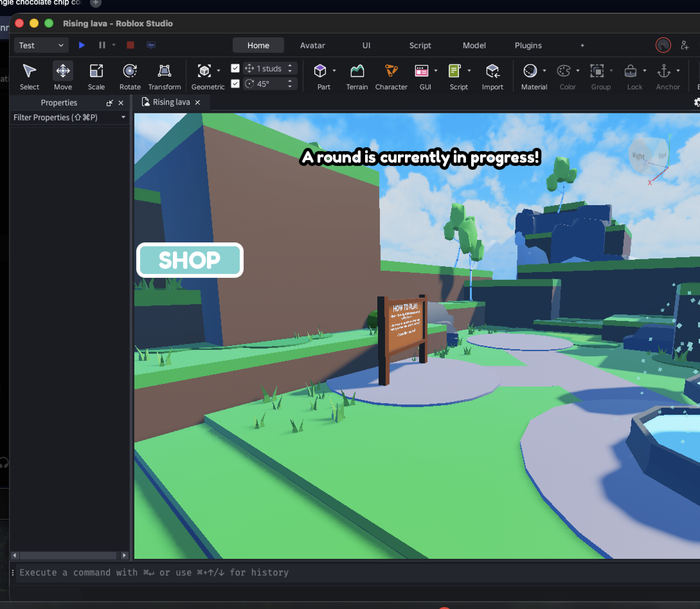Click the Lock tool icon
This screenshot has width=700, height=609.
[x=630, y=71]
